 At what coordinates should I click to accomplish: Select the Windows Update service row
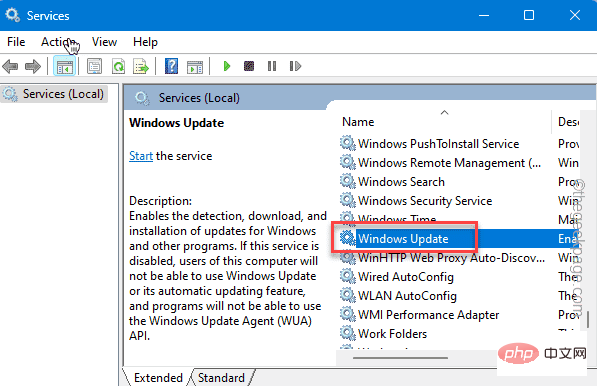point(460,239)
